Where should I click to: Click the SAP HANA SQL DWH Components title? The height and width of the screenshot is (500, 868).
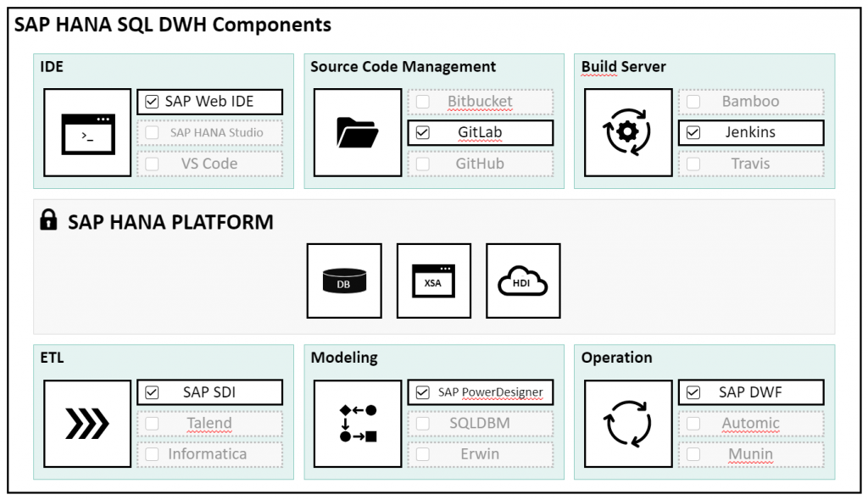tap(173, 25)
